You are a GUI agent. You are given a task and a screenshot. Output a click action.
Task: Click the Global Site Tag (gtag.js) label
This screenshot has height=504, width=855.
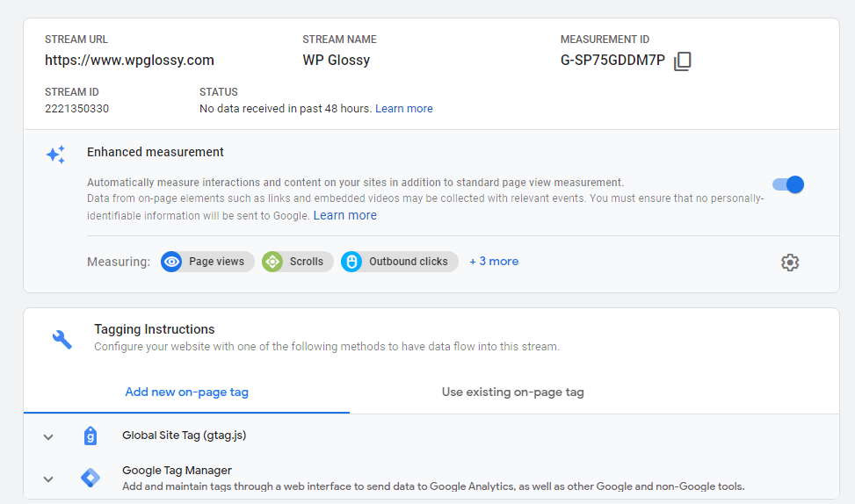coord(185,436)
